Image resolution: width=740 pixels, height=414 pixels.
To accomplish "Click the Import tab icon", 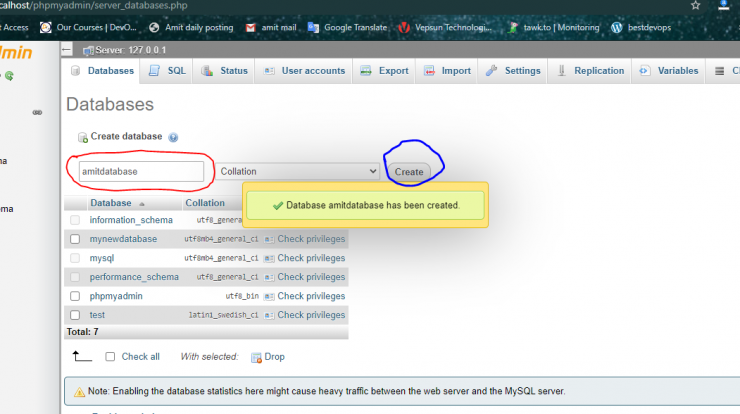I will pyautogui.click(x=429, y=71).
